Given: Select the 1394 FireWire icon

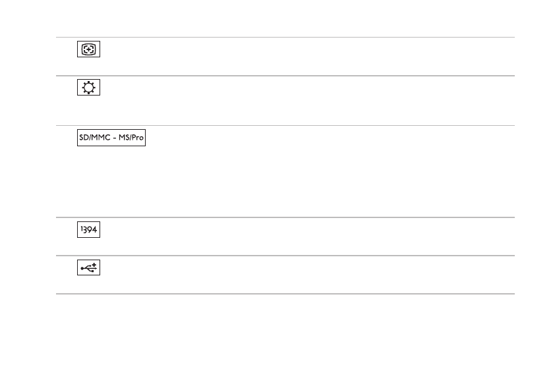Looking at the screenshot, I should pyautogui.click(x=88, y=229).
